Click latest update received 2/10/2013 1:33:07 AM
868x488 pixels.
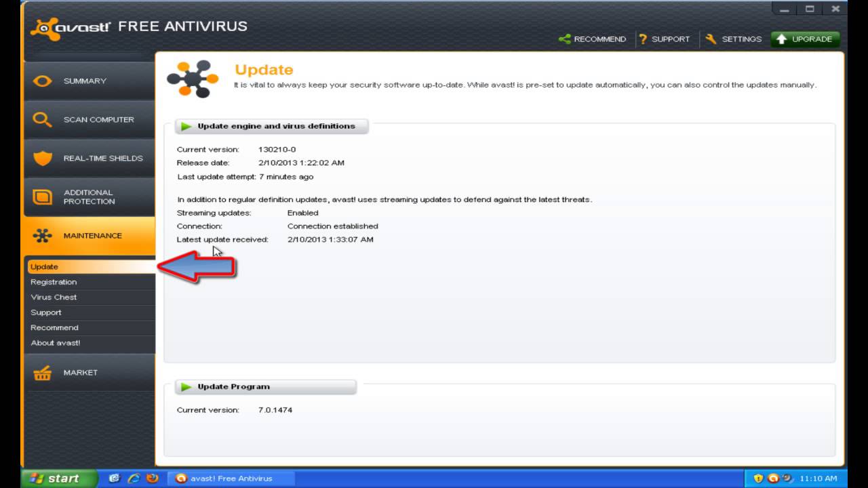[x=330, y=239]
